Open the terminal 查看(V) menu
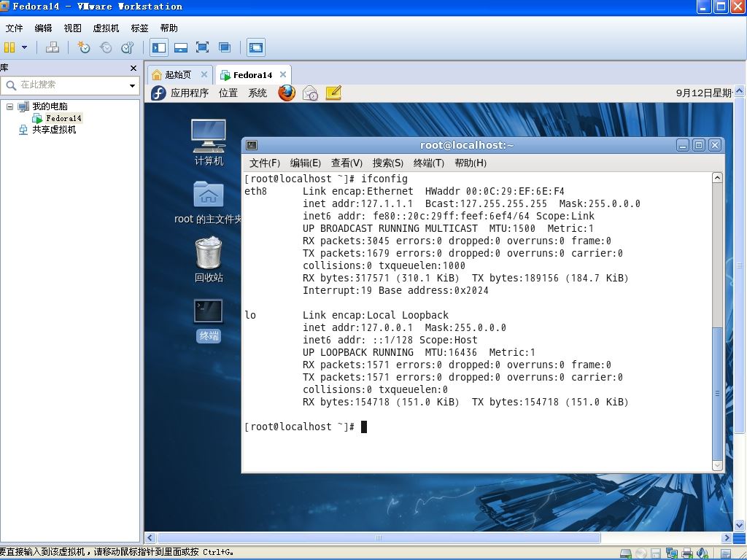747x560 pixels. 347,163
